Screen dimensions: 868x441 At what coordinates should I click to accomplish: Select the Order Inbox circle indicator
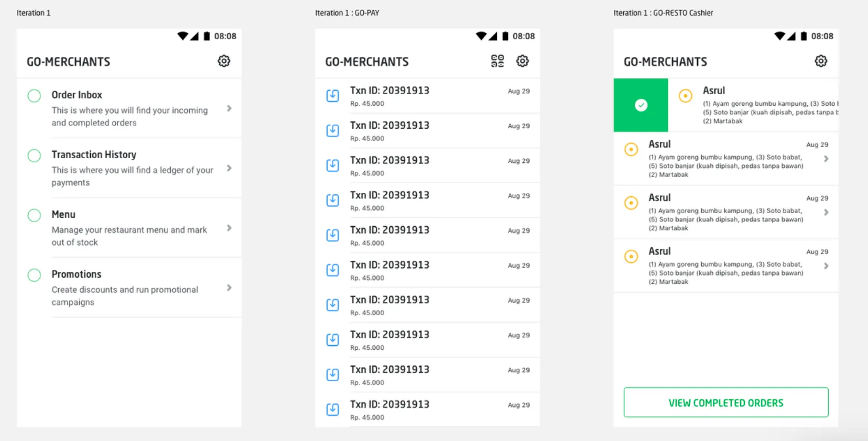34,96
